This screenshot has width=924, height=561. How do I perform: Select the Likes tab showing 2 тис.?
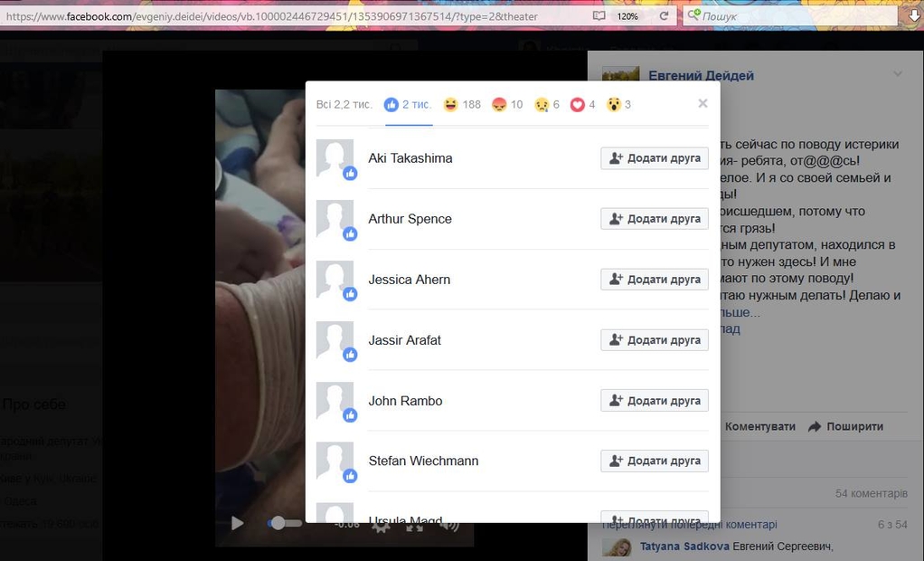(408, 104)
